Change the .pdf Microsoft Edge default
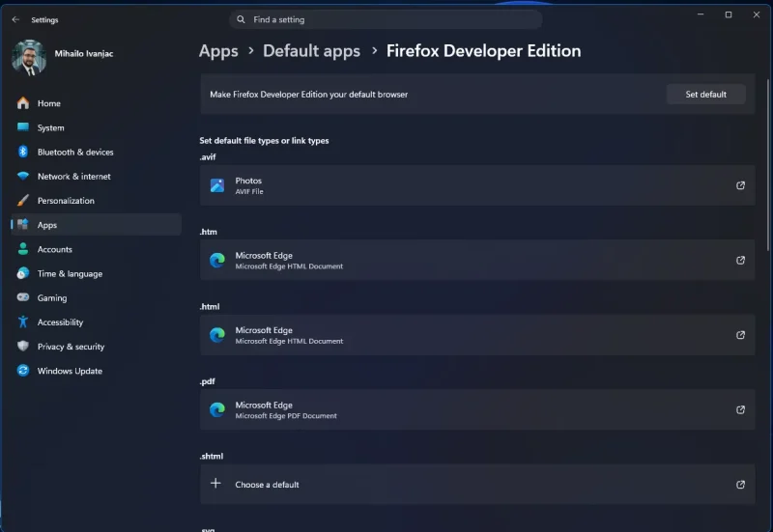773x532 pixels. [477, 409]
